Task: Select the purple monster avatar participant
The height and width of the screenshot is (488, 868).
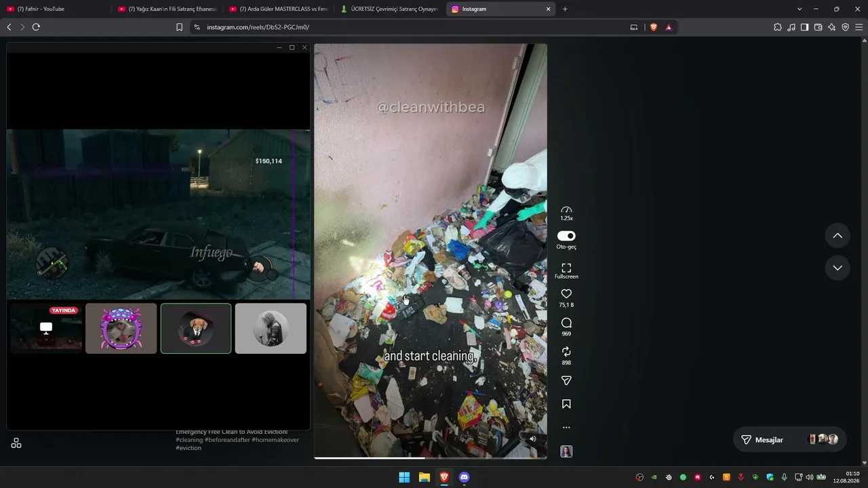Action: point(121,328)
